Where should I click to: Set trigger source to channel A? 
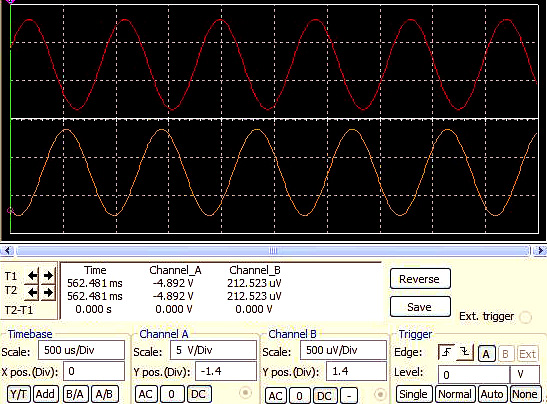coord(486,354)
